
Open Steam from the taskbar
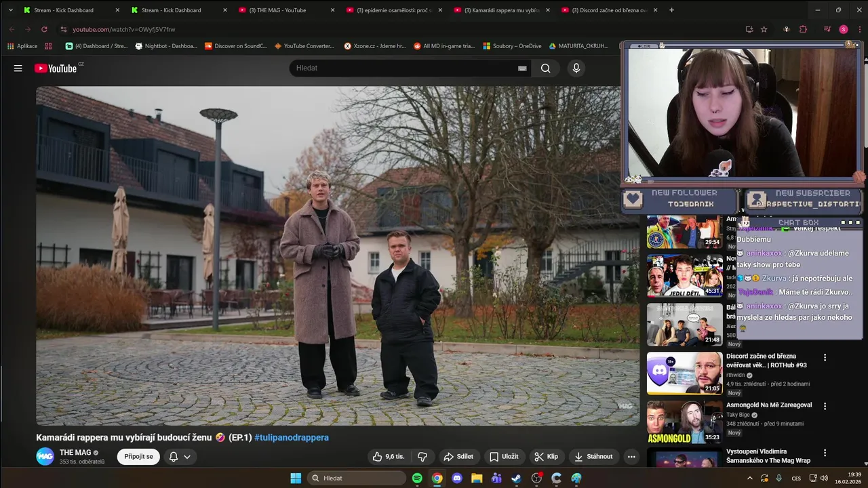point(517,478)
